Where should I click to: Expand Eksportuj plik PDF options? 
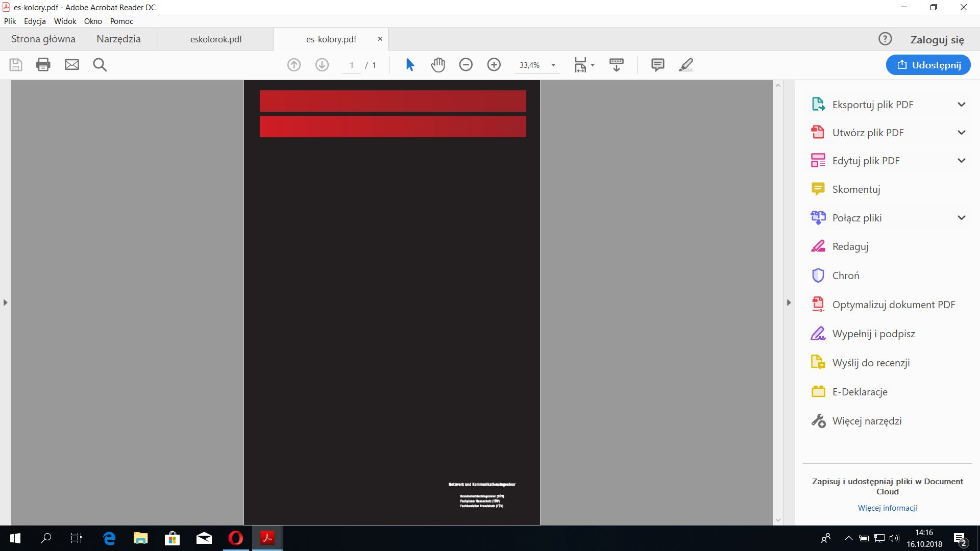961,105
